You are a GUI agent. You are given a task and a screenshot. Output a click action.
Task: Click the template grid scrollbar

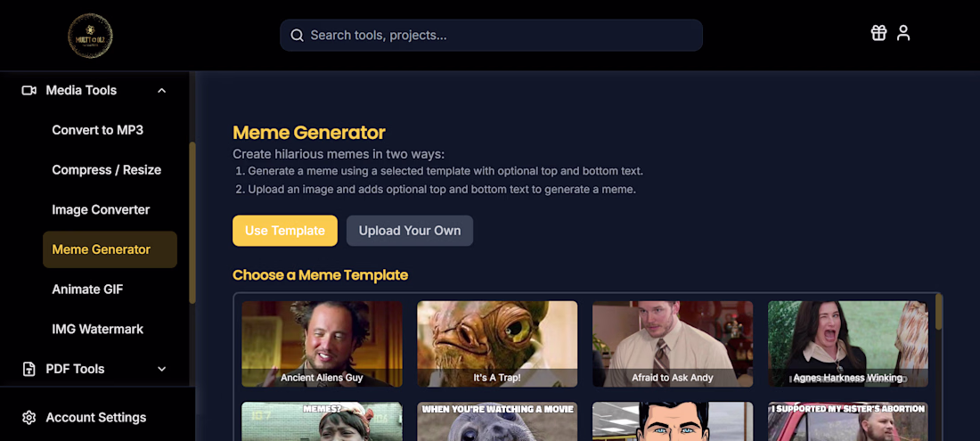(x=939, y=313)
